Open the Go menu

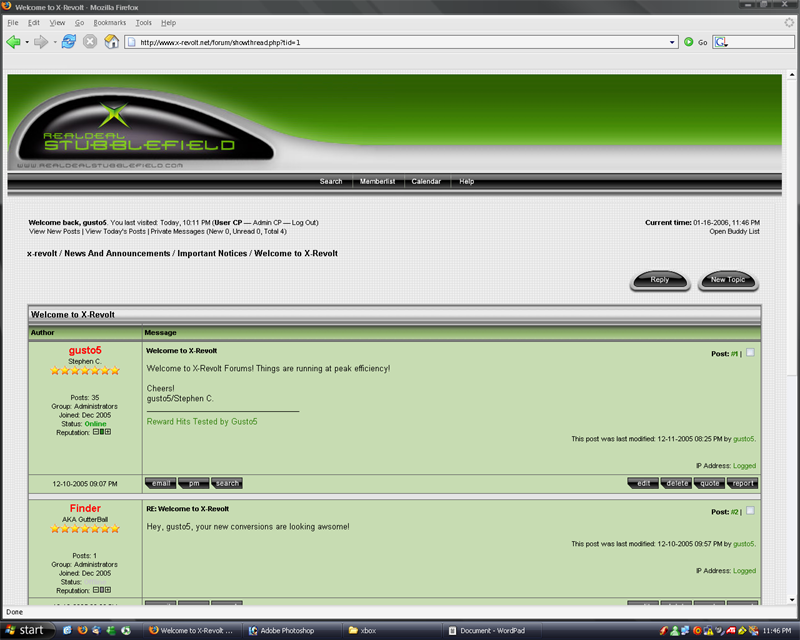click(x=80, y=22)
